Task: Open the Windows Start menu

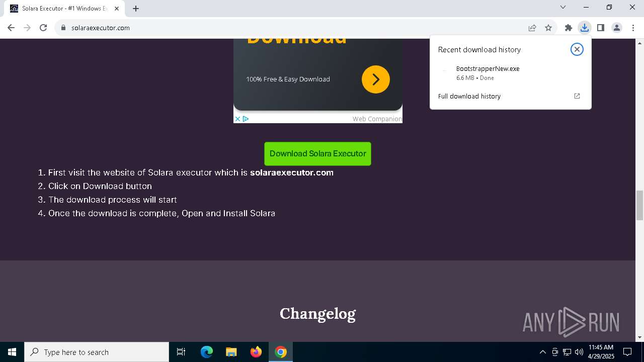Action: pyautogui.click(x=12, y=352)
